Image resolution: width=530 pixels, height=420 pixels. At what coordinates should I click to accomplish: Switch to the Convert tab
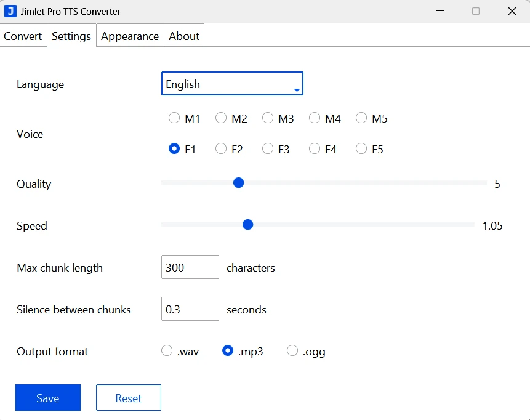[x=23, y=36]
